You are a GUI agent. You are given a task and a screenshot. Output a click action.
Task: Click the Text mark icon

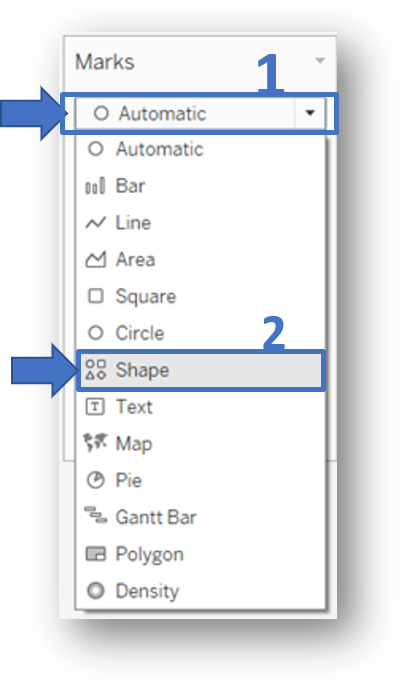(95, 407)
